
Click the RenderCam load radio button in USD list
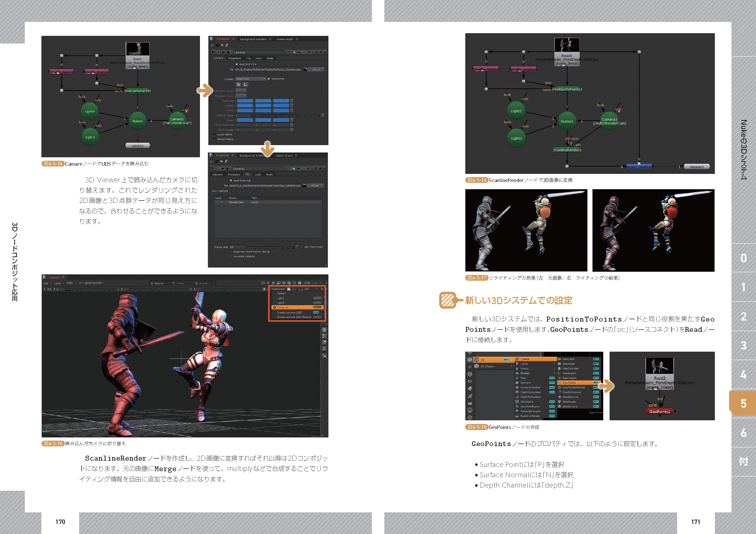click(221, 202)
